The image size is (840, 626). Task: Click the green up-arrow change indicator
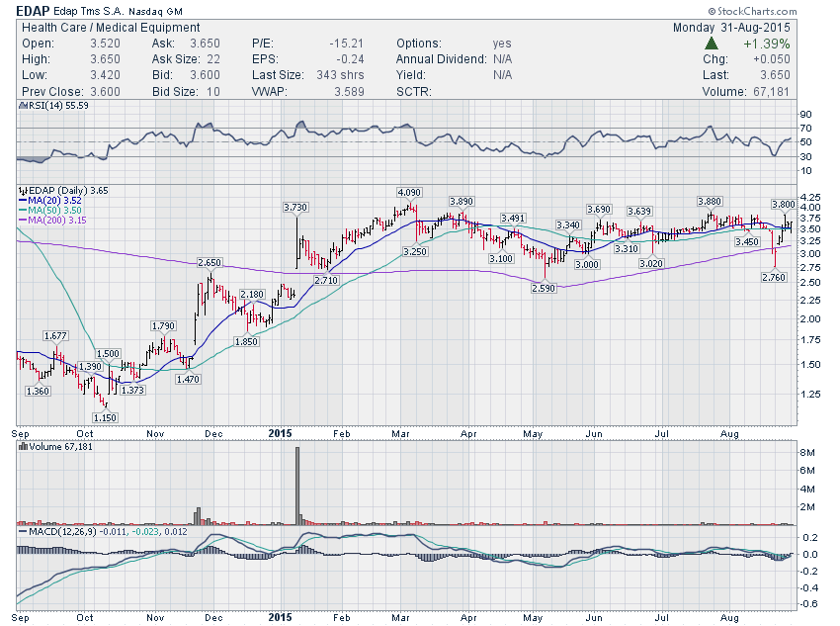[712, 44]
